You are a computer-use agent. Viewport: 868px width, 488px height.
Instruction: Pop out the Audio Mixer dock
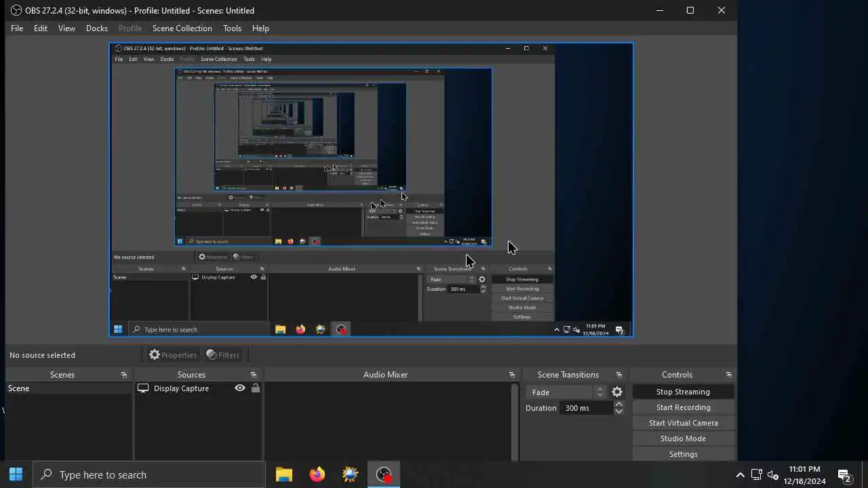(512, 375)
